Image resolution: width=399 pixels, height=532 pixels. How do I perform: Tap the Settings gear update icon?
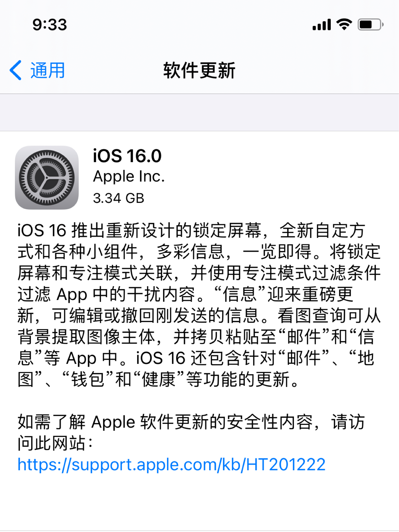pos(47,177)
